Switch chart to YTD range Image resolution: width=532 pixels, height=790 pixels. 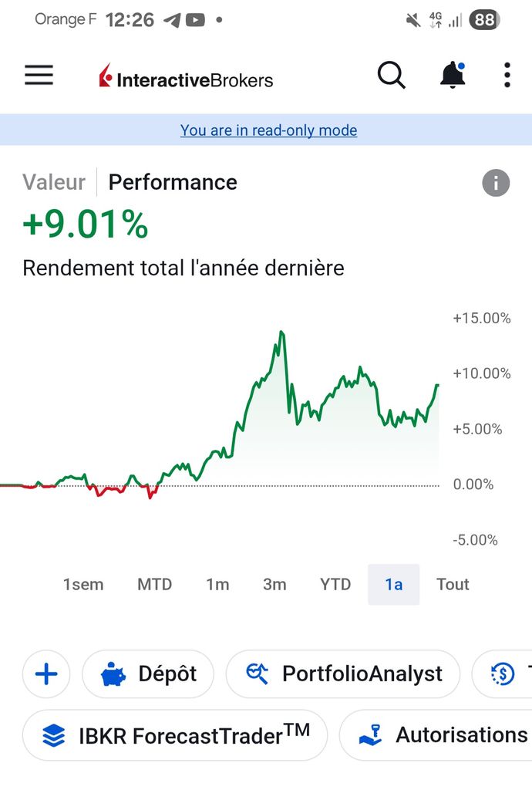[x=335, y=584]
